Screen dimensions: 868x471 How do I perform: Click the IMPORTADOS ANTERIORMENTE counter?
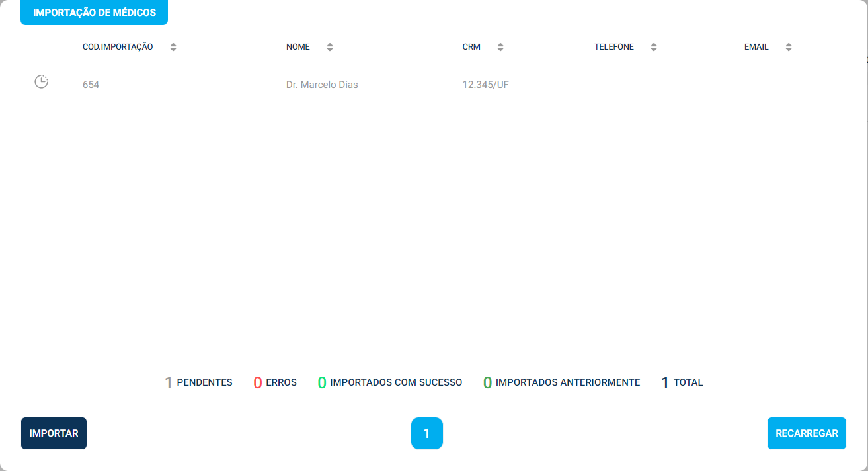tap(561, 382)
